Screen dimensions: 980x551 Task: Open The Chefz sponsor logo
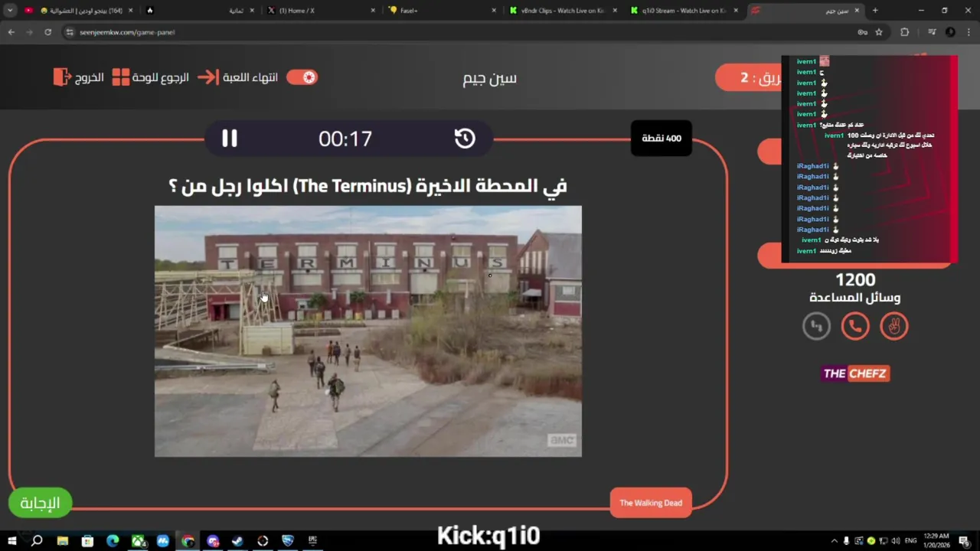[x=855, y=373]
